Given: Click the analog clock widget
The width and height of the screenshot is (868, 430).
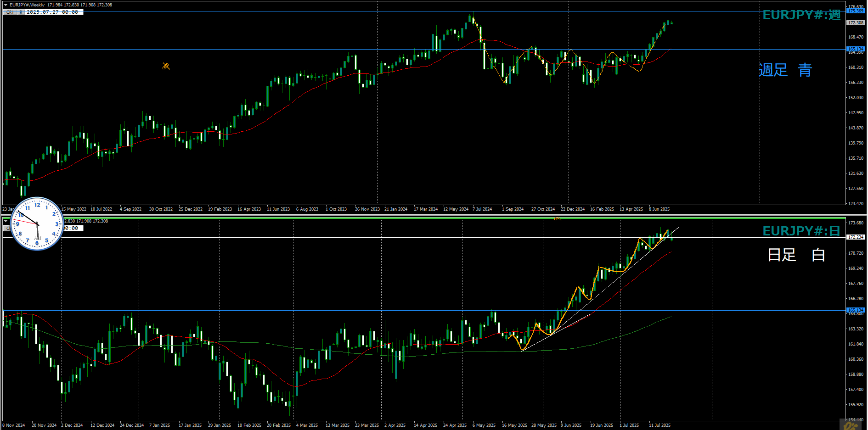Looking at the screenshot, I should tap(37, 223).
